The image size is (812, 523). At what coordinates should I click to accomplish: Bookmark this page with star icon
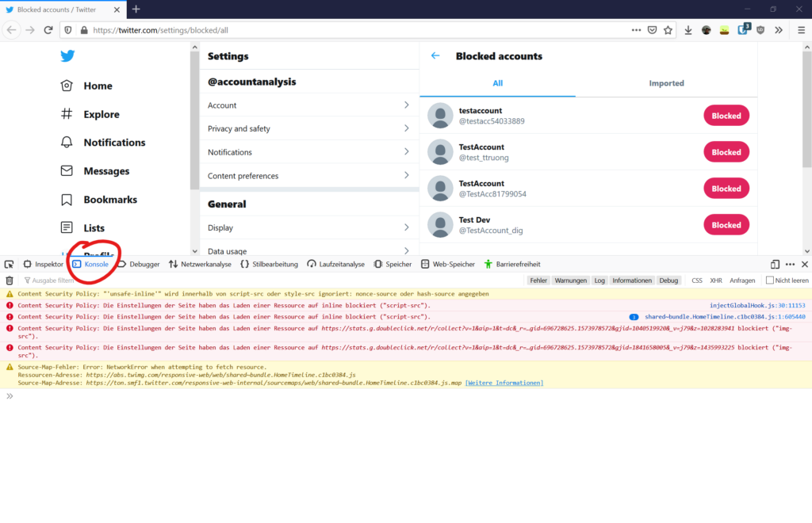[x=668, y=30]
